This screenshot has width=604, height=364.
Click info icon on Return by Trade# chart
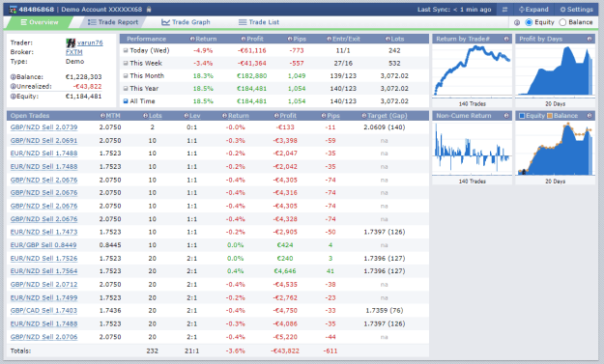coord(506,39)
